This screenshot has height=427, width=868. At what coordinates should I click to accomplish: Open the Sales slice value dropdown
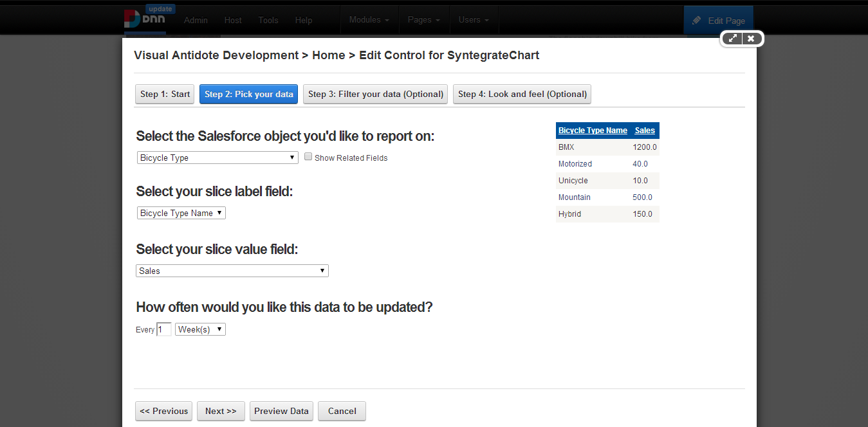click(x=232, y=271)
